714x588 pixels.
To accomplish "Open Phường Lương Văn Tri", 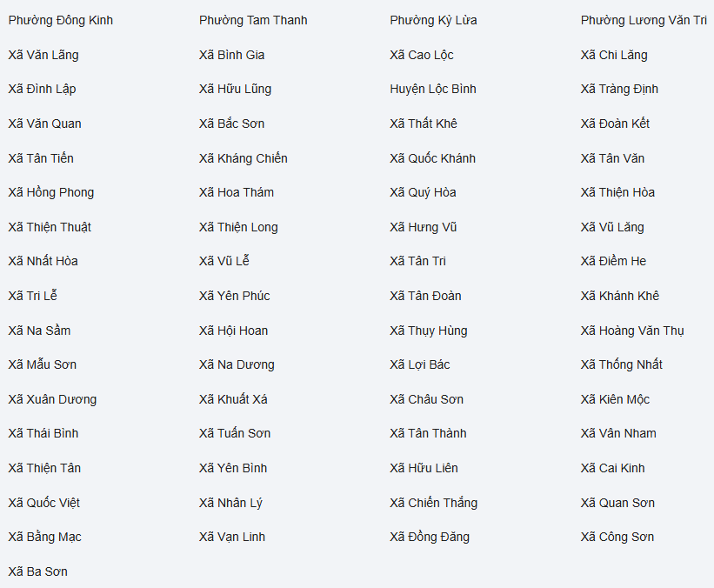I will click(644, 20).
